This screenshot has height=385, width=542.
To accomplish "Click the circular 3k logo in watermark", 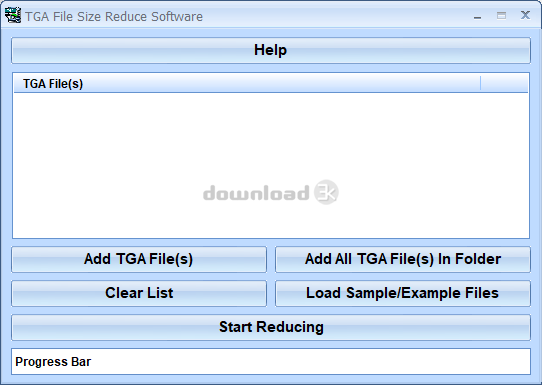I will (326, 192).
